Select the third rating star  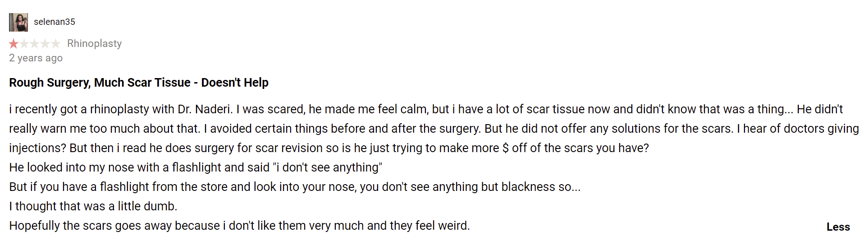(34, 44)
